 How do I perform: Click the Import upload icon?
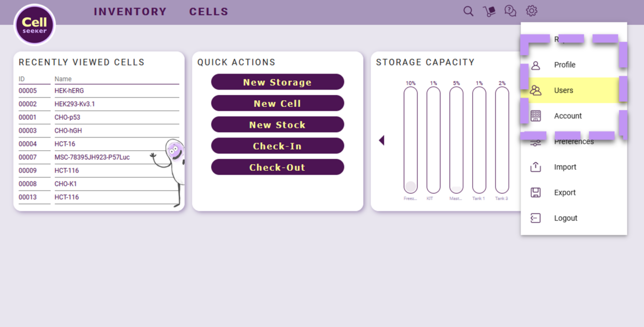536,167
